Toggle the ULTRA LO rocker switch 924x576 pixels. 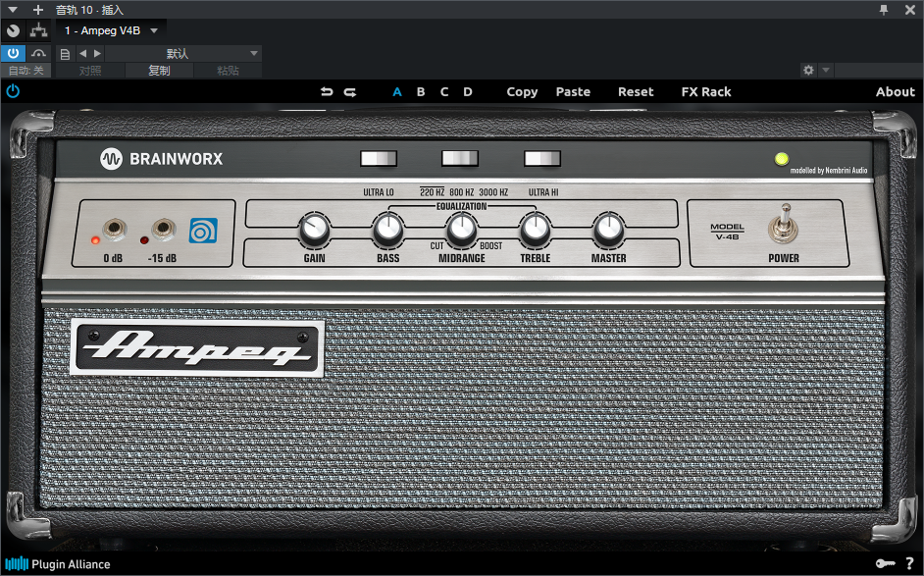pyautogui.click(x=379, y=158)
